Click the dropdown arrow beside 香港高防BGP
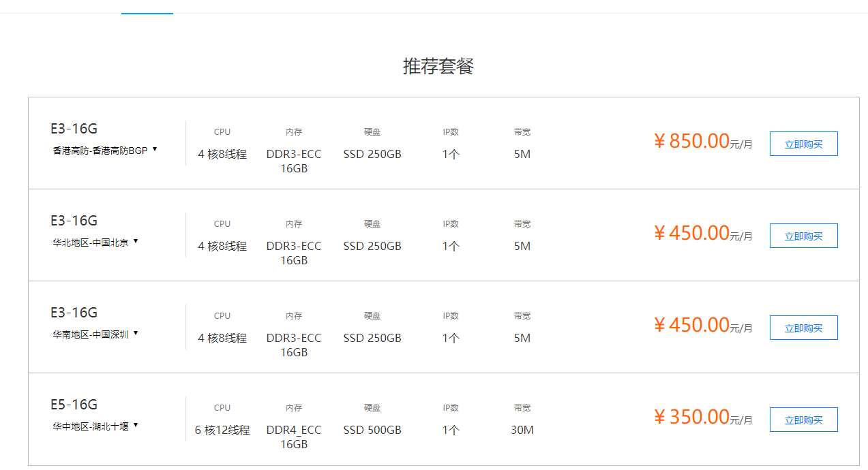This screenshot has width=868, height=470. tap(155, 149)
